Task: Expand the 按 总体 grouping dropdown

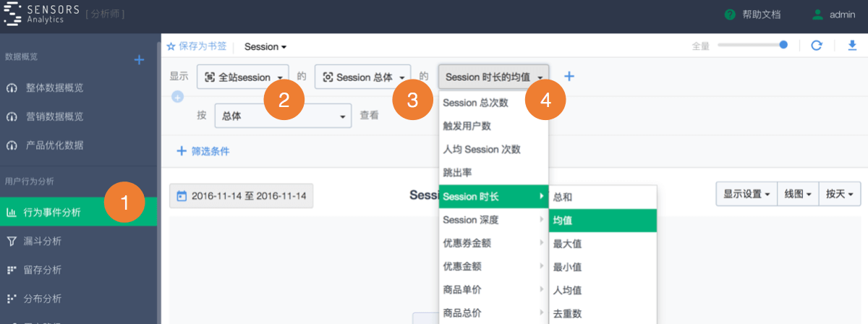Action: click(x=284, y=116)
